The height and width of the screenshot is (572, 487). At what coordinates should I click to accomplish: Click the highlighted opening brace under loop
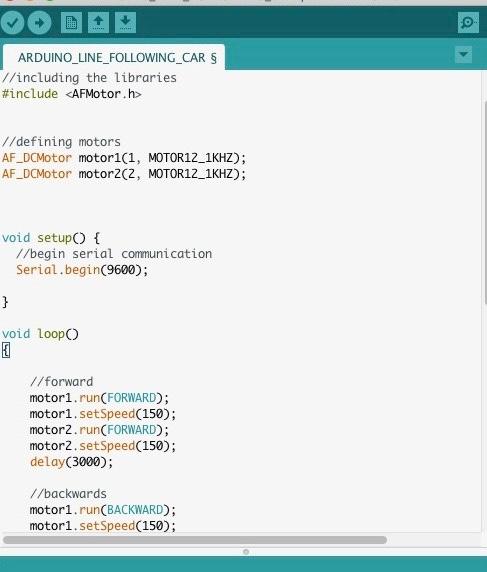coord(5,350)
